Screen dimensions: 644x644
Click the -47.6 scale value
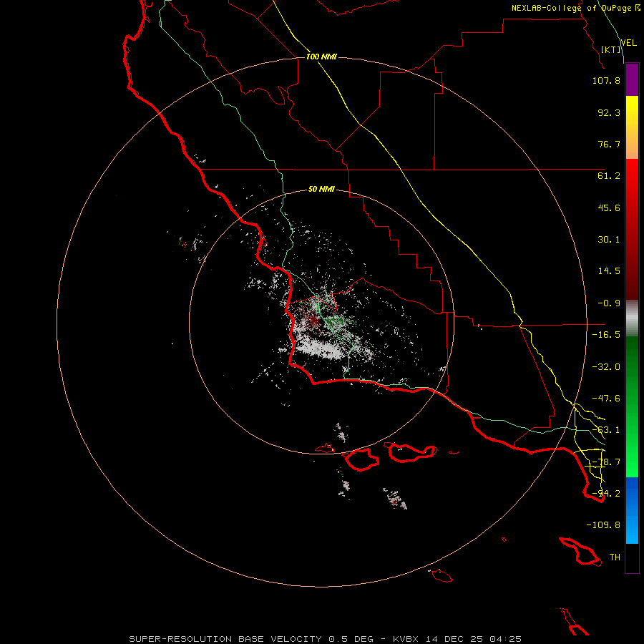[x=606, y=399]
